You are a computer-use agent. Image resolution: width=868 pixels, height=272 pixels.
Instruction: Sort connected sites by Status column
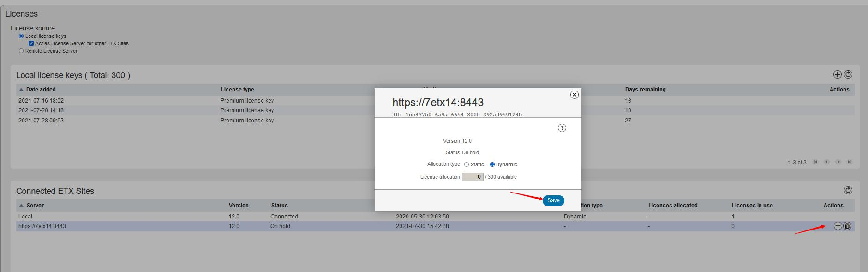point(280,206)
